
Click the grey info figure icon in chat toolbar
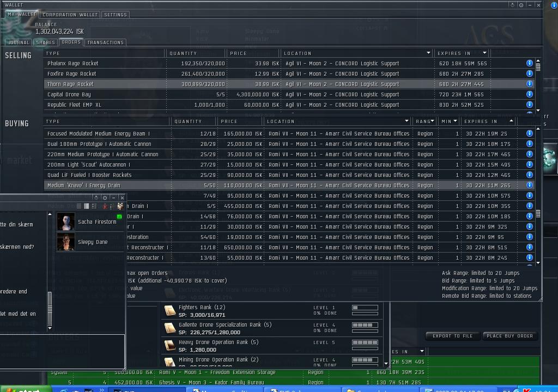pyautogui.click(x=112, y=206)
